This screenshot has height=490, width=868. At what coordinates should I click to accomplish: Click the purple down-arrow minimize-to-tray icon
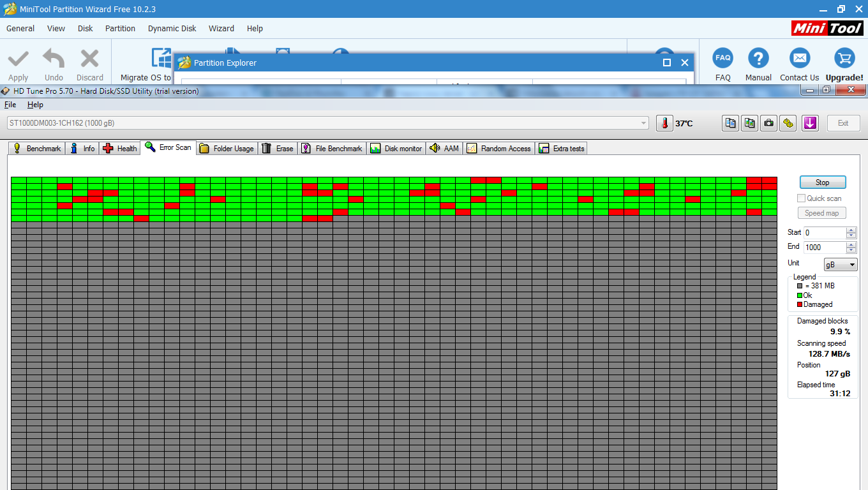pos(810,123)
